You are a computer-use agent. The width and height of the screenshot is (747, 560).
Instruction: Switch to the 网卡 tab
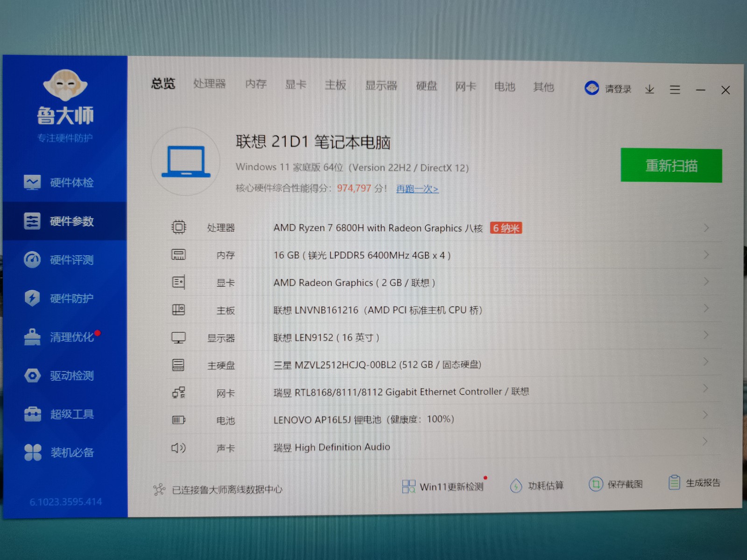tap(465, 86)
